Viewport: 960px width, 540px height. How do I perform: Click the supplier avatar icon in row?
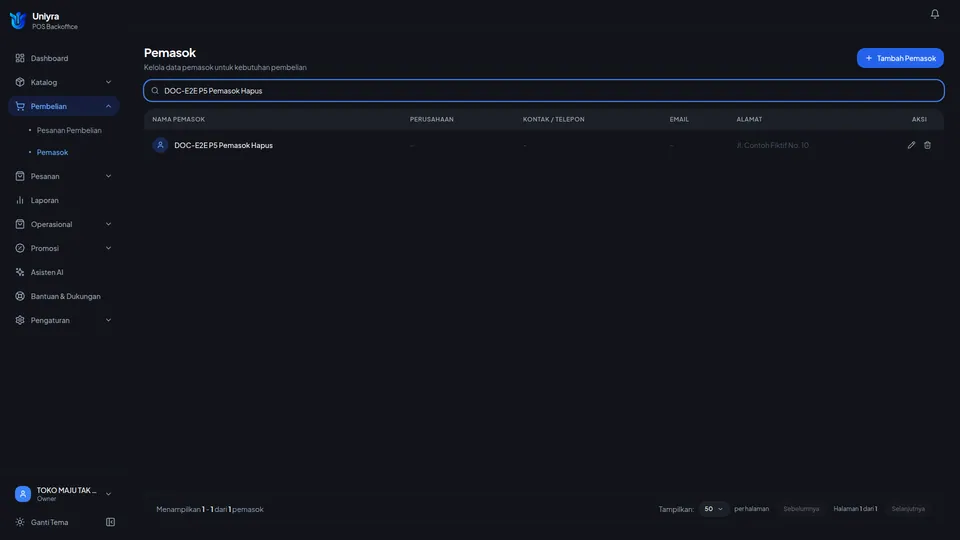point(160,145)
